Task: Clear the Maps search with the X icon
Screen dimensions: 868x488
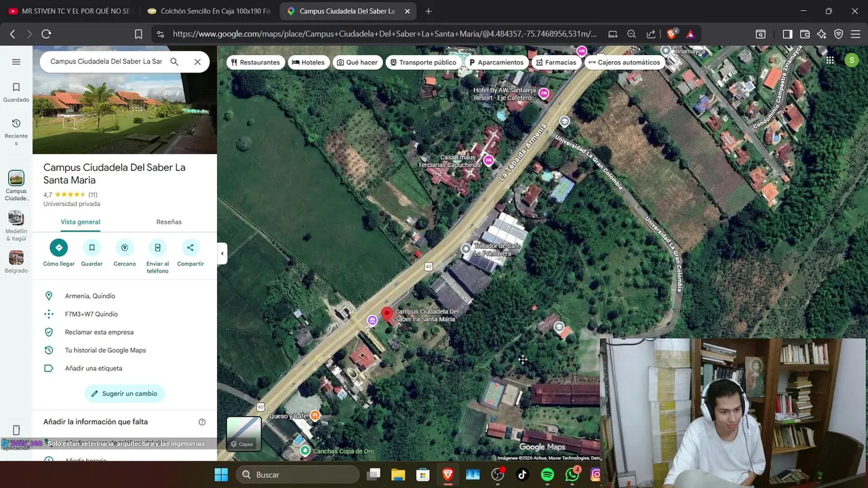Action: [x=197, y=62]
